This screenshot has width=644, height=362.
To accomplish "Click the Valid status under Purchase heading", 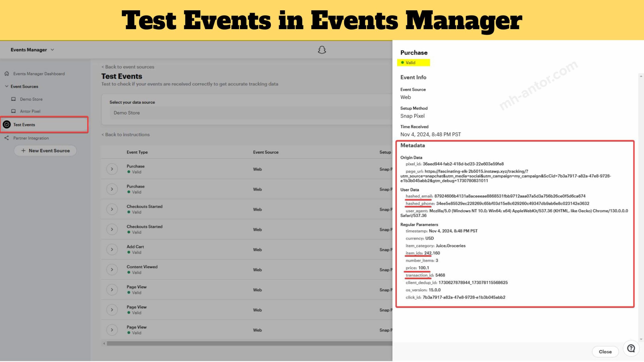I will 410,63.
